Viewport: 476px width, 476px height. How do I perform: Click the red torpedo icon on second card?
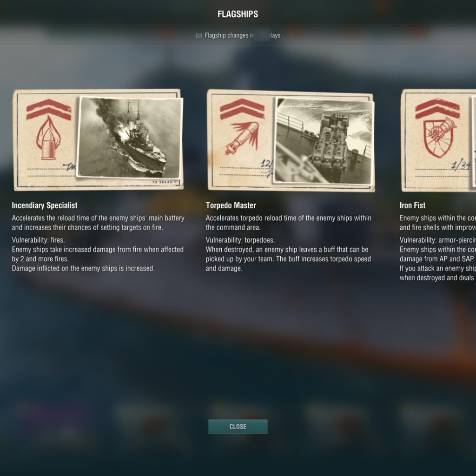click(x=242, y=137)
